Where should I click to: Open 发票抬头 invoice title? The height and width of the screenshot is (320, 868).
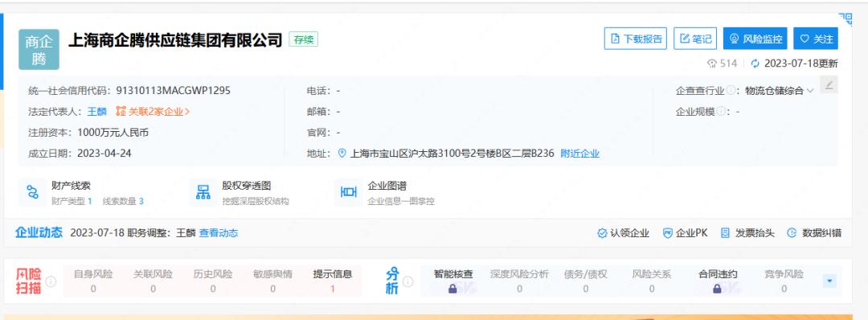point(755,233)
